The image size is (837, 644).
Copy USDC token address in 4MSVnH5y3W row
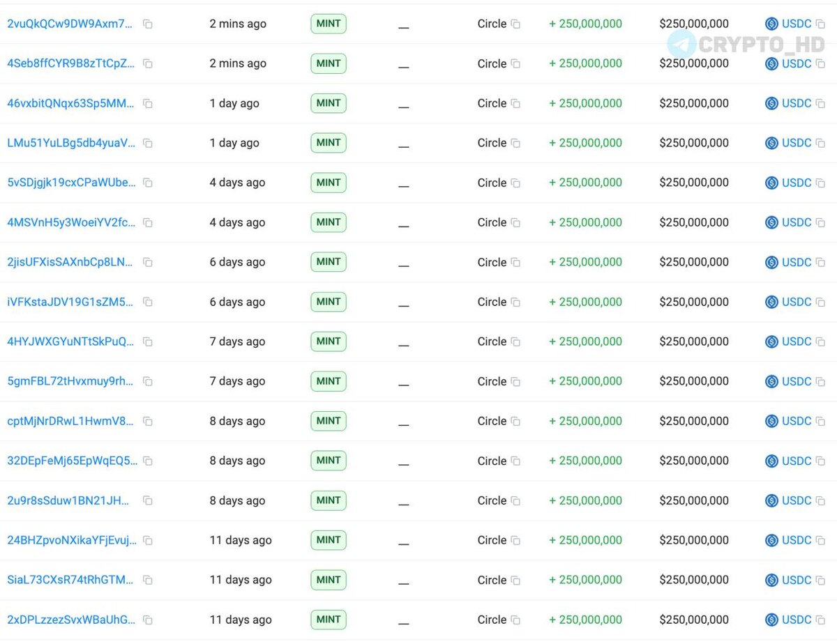tap(820, 222)
